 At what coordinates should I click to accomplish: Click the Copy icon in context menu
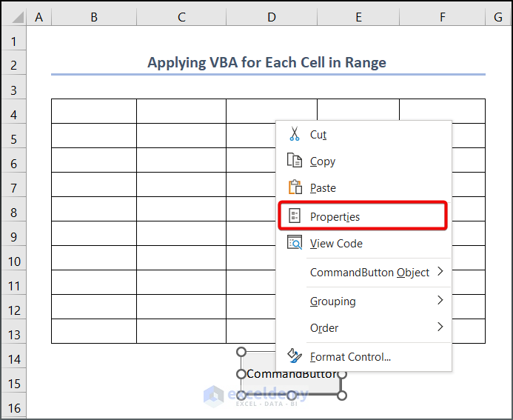click(294, 161)
